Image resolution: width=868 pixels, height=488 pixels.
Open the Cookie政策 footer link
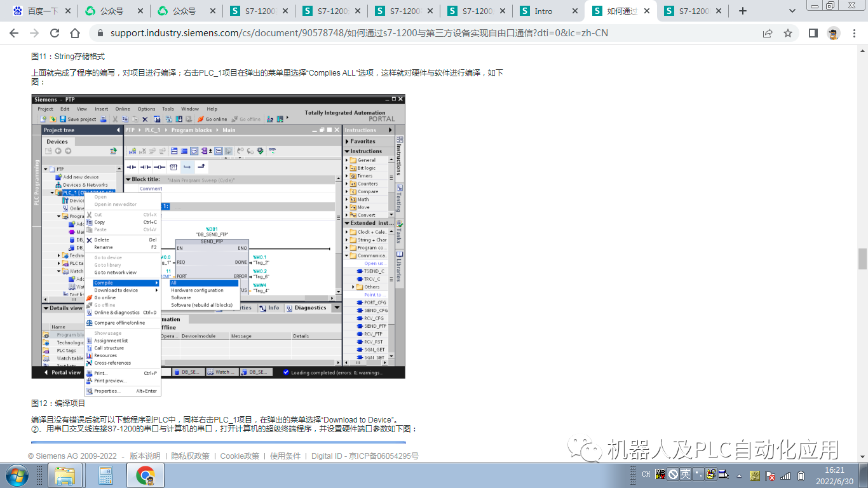(x=240, y=456)
